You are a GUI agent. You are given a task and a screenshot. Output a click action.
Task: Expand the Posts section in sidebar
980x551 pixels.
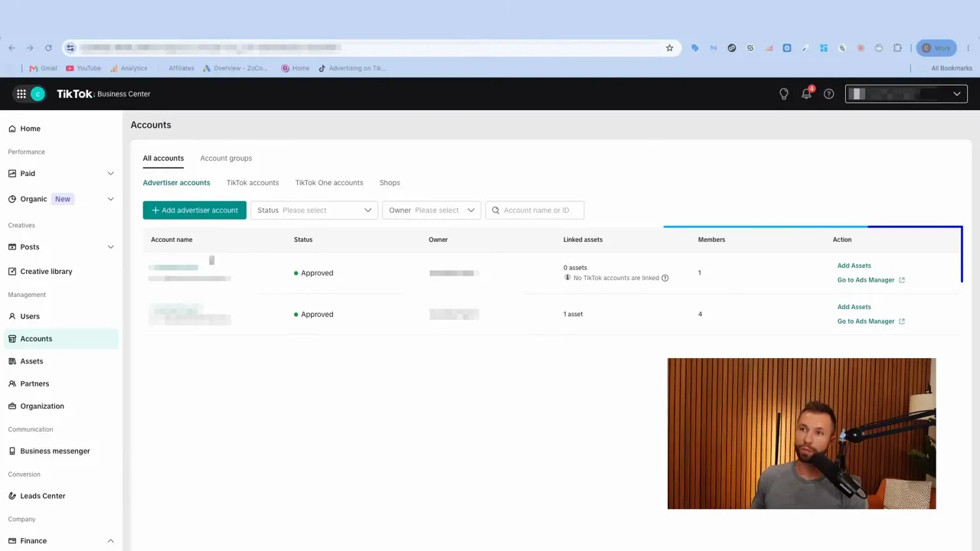(61, 247)
